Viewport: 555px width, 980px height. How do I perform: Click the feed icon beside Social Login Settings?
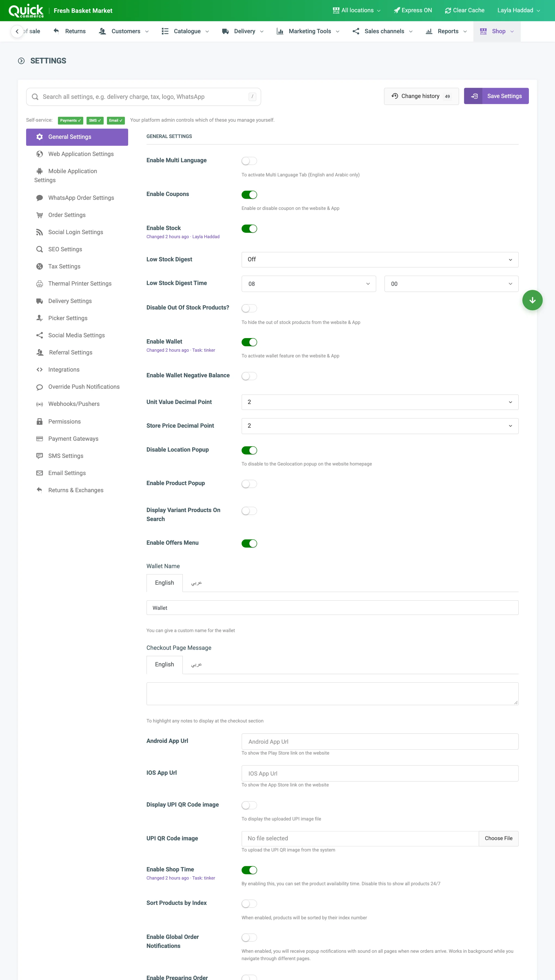40,232
